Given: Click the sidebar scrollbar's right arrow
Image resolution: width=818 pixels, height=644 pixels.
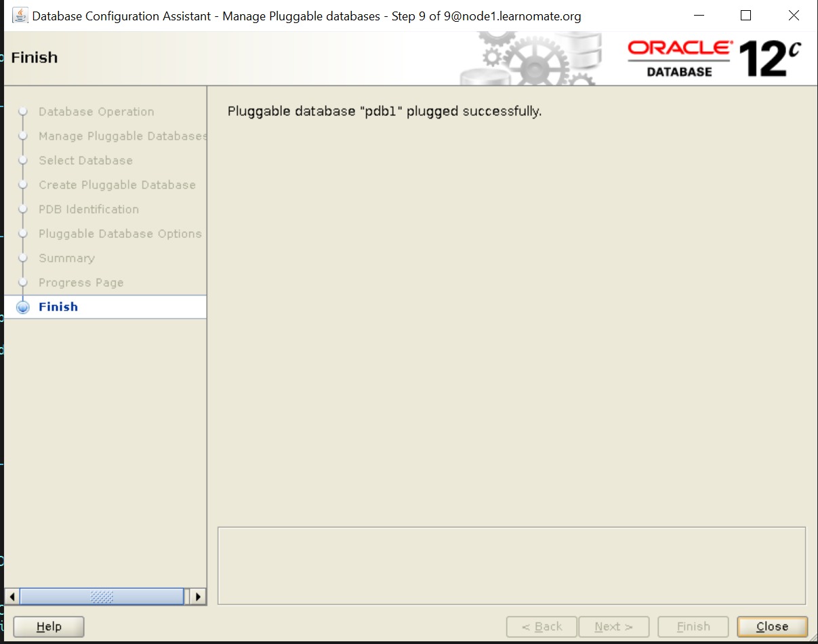Looking at the screenshot, I should [198, 597].
